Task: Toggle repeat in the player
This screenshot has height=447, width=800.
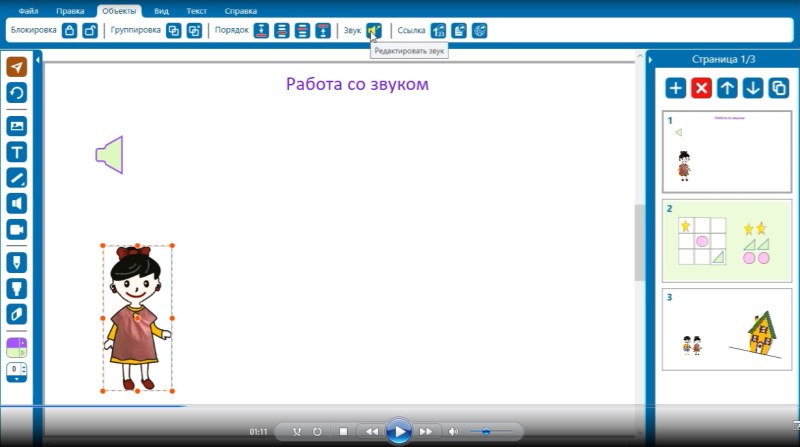Action: tap(317, 432)
